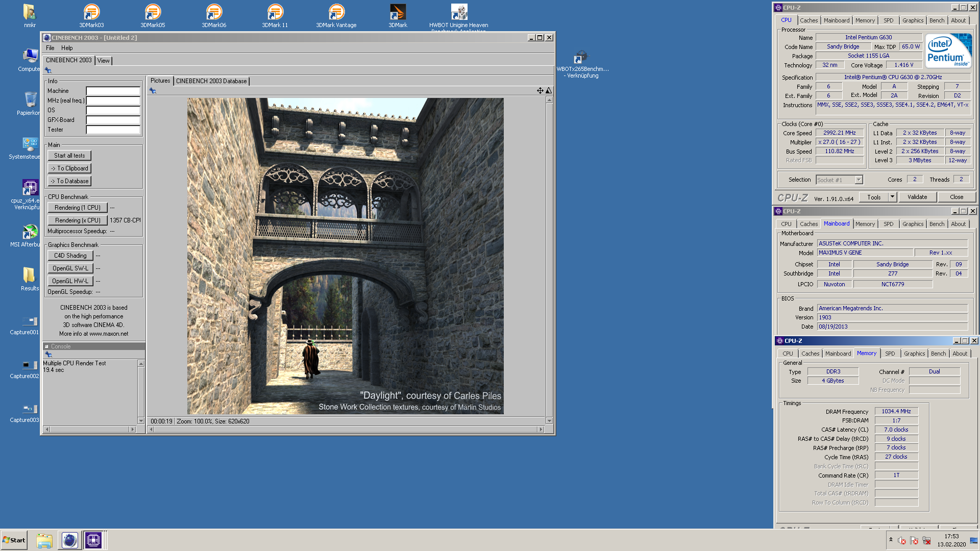The image size is (980, 551).
Task: Click the CPU-Z taskbar button
Action: [93, 540]
